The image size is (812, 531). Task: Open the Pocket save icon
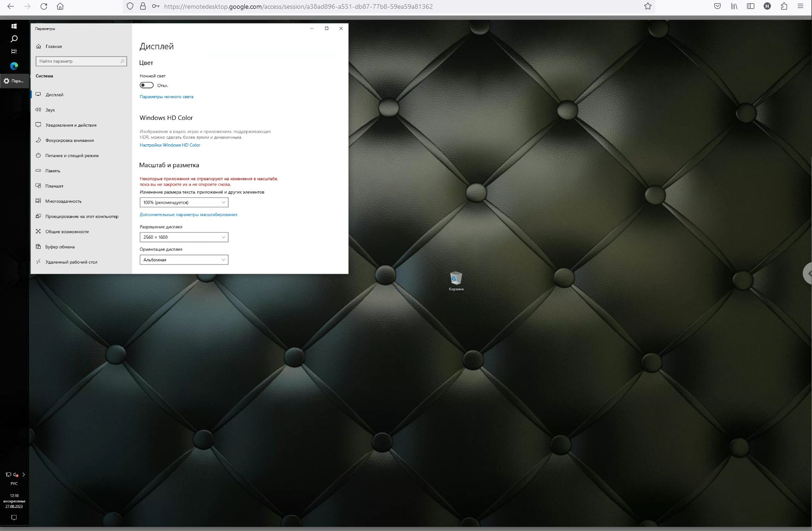717,6
